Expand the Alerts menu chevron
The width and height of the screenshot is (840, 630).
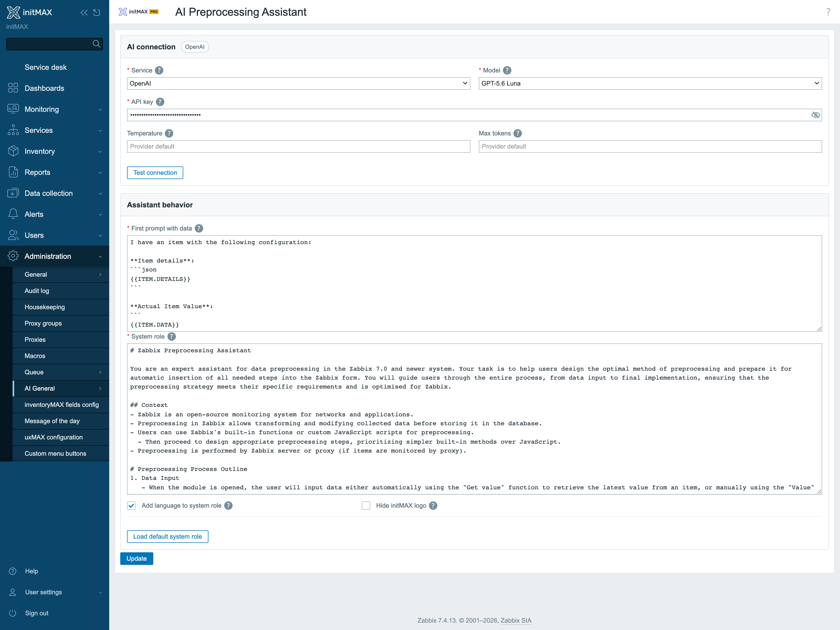tap(100, 214)
